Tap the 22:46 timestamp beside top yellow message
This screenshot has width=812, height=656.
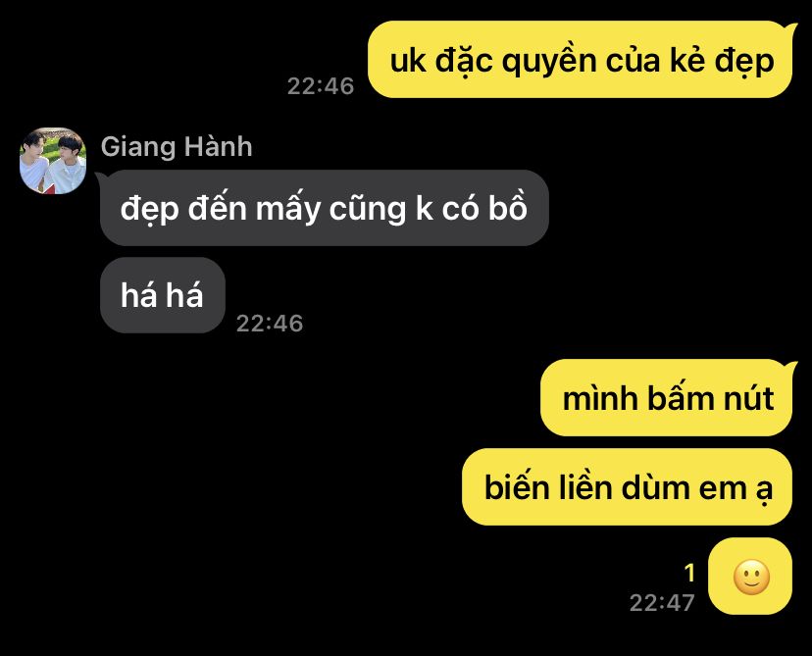coord(321,86)
